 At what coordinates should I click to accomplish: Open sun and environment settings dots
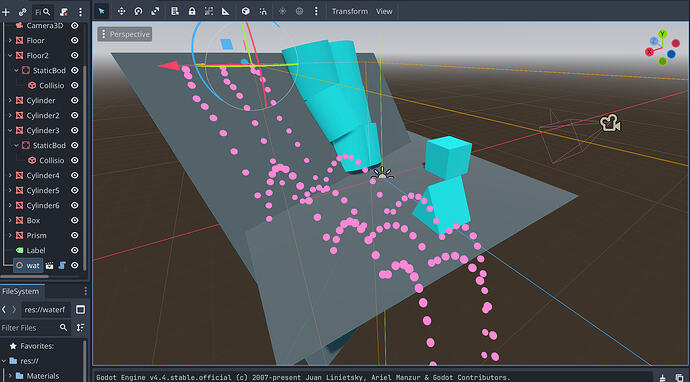(x=316, y=11)
